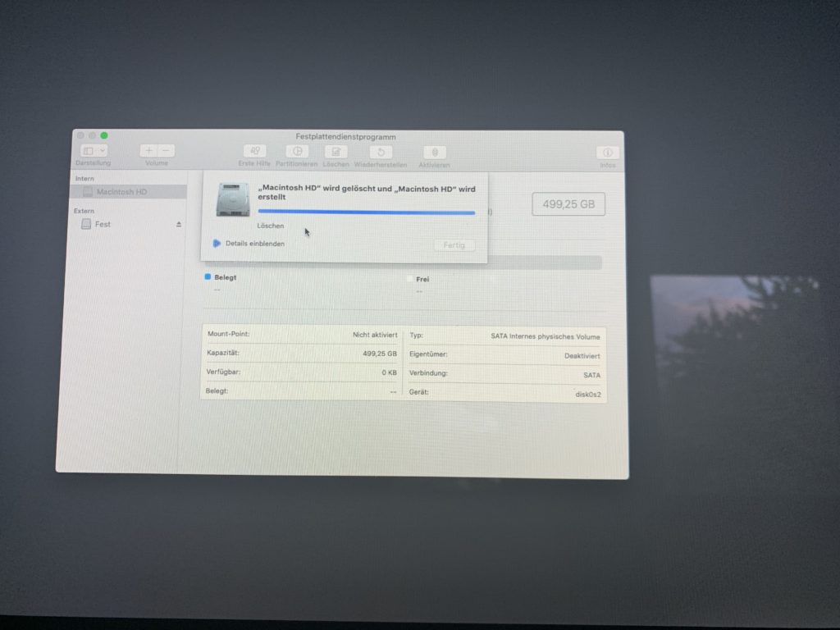The height and width of the screenshot is (630, 840).
Task: Click the Löschen toolbar icon
Action: 336,152
